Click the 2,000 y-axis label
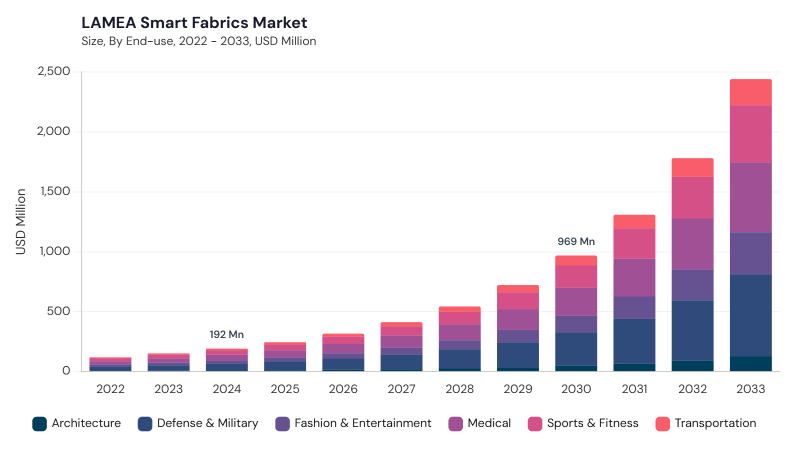This screenshot has width=800, height=450. click(54, 131)
